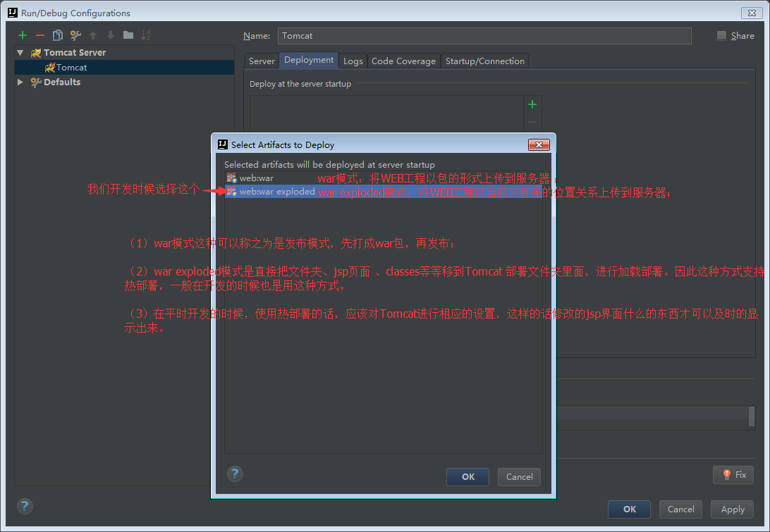Open the Logs tab
This screenshot has width=770, height=532.
[353, 61]
